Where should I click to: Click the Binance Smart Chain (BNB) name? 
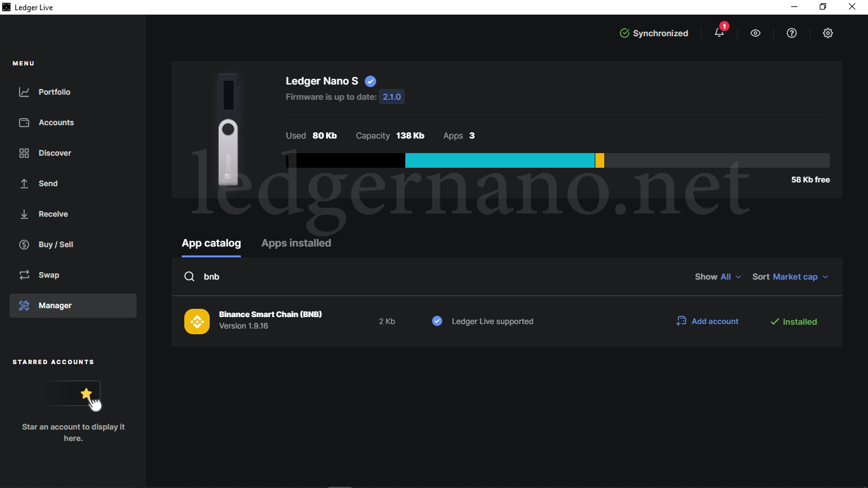tap(271, 315)
